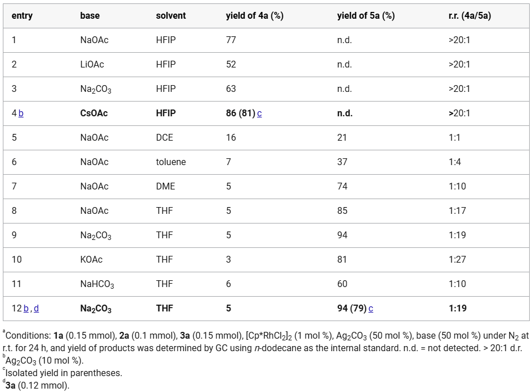Viewport: 532px width, 392px height.
Task: Select the NaHCO3 base cell
Action: (97, 284)
